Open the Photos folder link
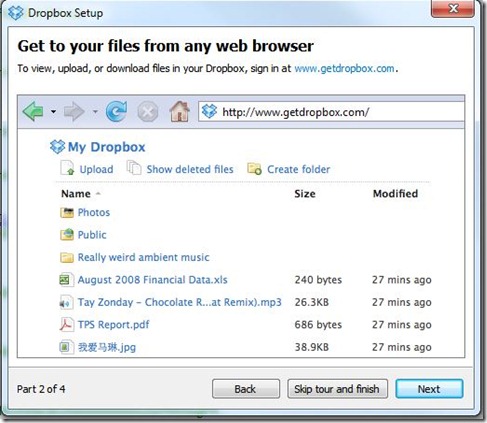487x423 pixels. (x=94, y=212)
